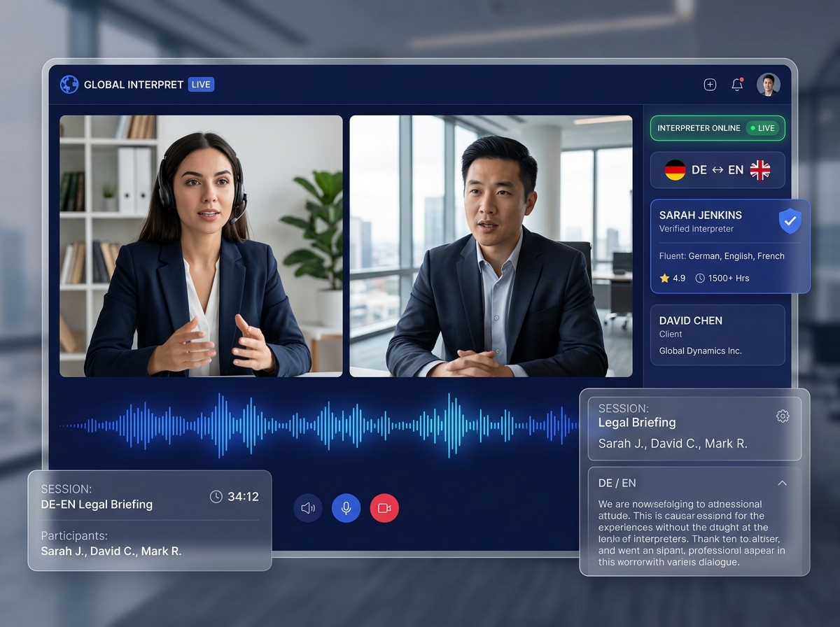The image size is (840, 627).
Task: Select the Sarah Jenkins interpreter card
Action: point(730,246)
